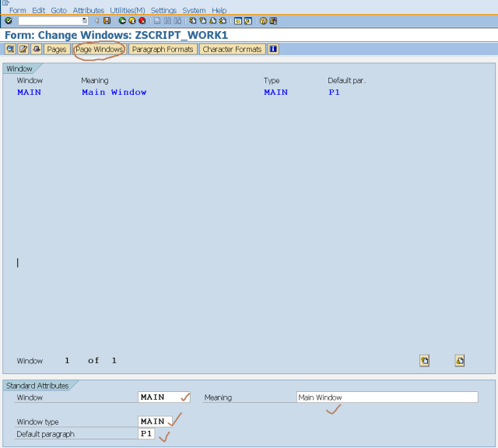Screen dimensions: 498x448
Task: Click the previous page icon in window list
Action: [x=424, y=360]
